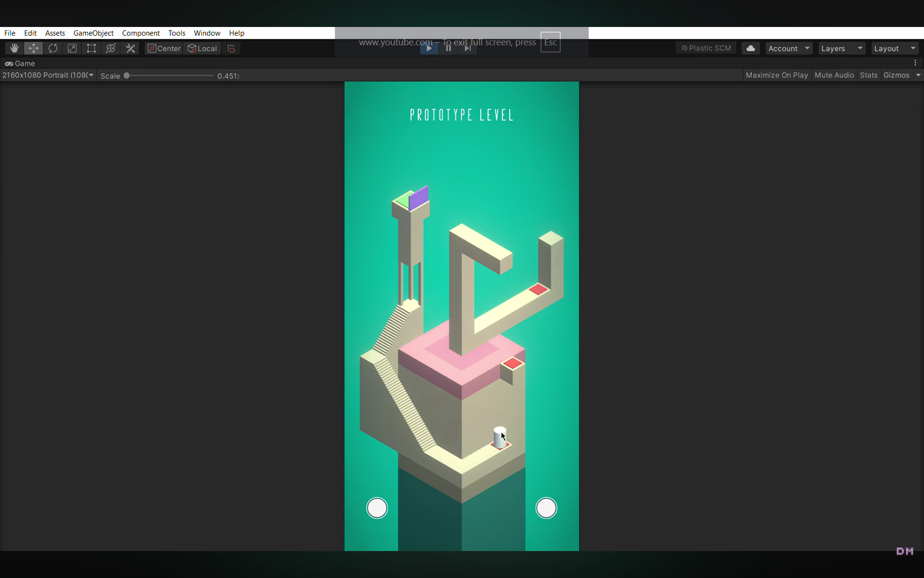Open Plastic SCM version control
The image size is (924, 578).
coord(705,48)
